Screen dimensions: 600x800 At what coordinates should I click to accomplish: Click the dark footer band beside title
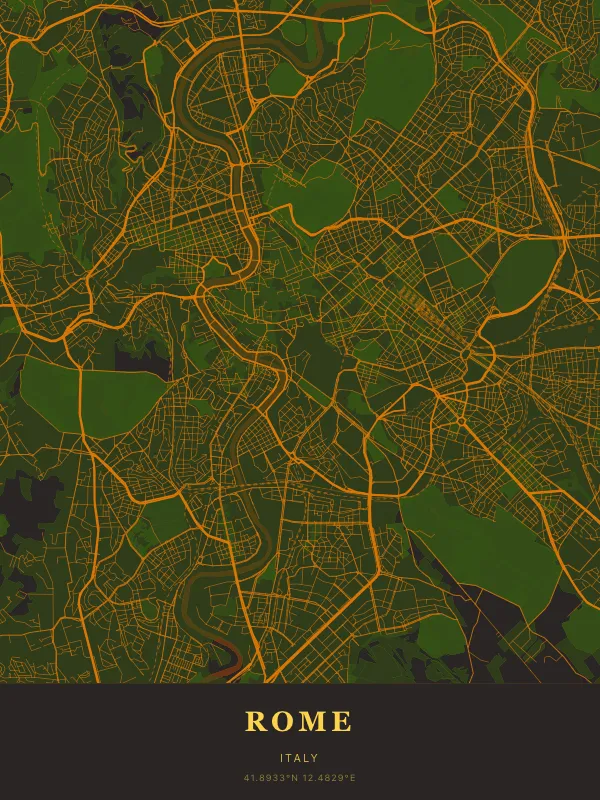[x=100, y=740]
